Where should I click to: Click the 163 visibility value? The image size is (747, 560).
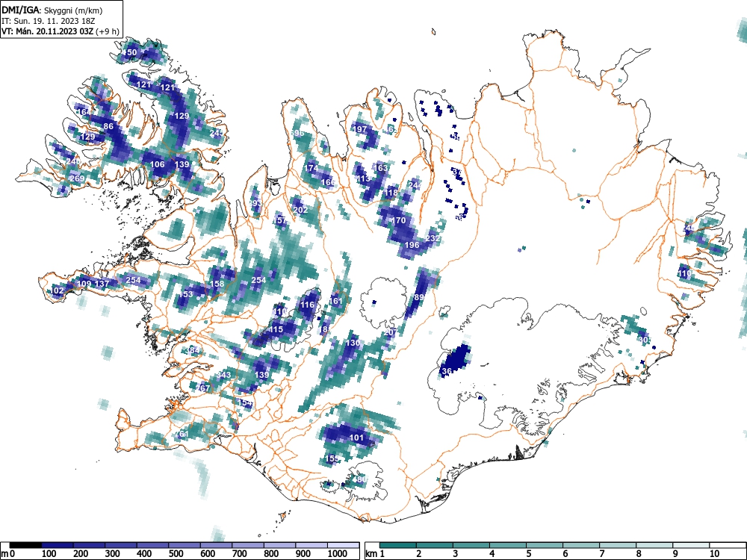point(381,167)
